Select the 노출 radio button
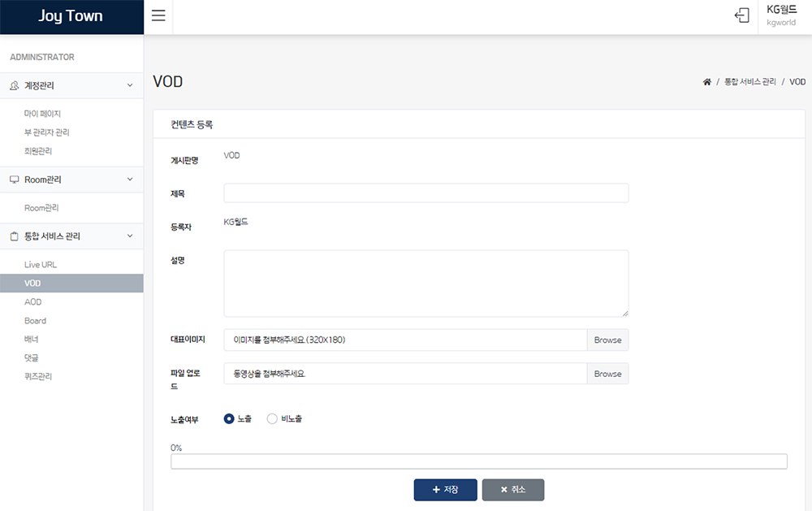812x511 pixels. pyautogui.click(x=229, y=418)
